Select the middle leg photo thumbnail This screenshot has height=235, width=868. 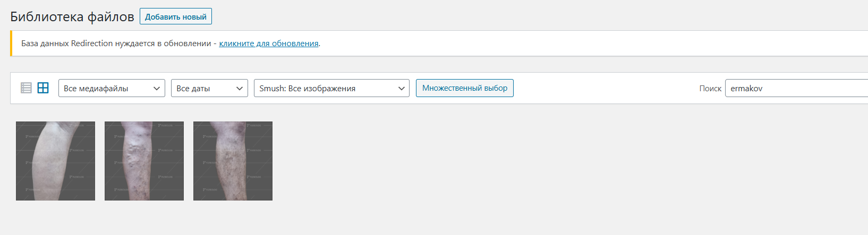point(144,161)
